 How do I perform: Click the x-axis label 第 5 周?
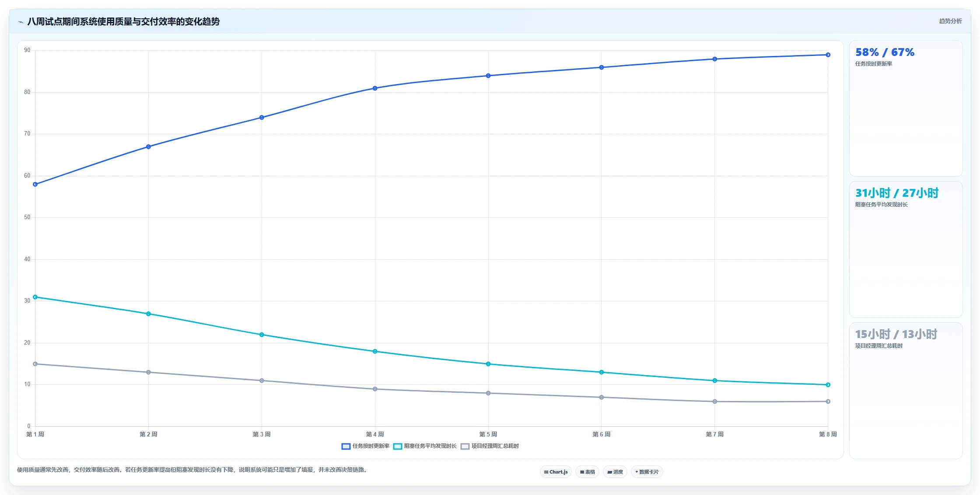[x=488, y=434]
